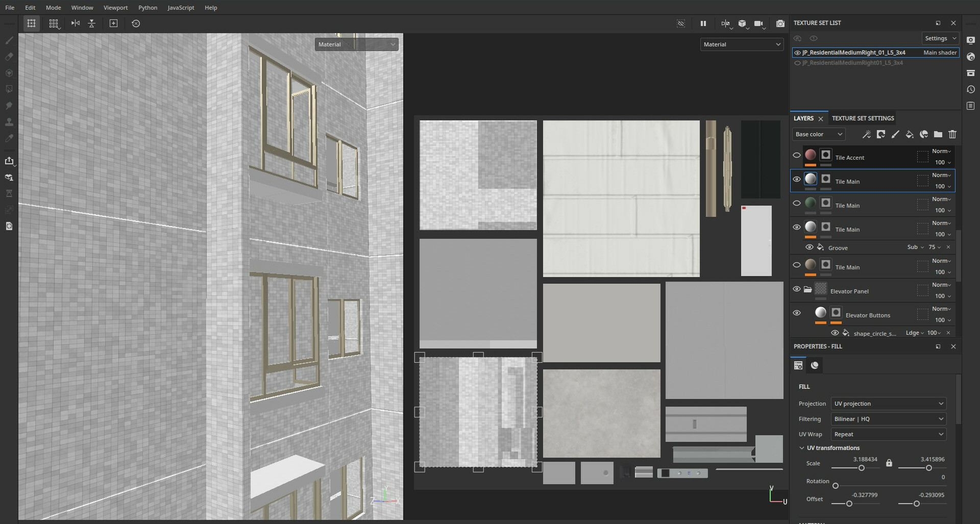980x524 pixels.
Task: Open the UV Wrap dropdown set to Repeat
Action: click(x=888, y=434)
